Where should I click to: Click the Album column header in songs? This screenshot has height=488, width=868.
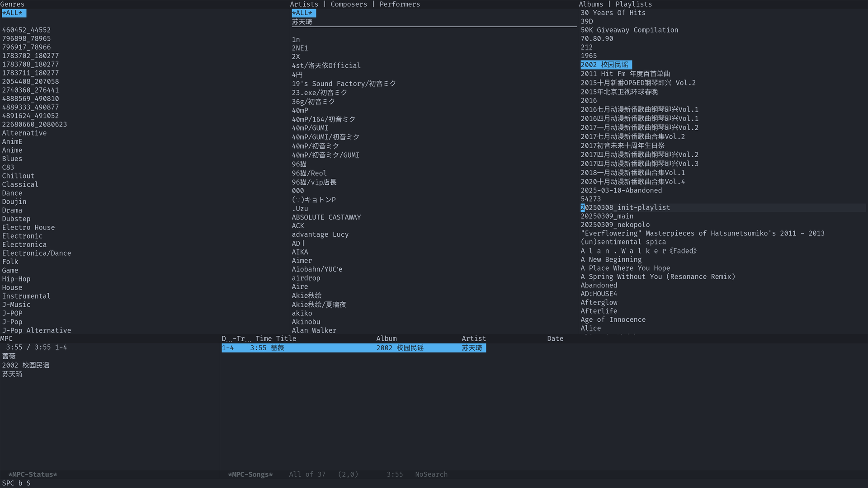(x=386, y=338)
